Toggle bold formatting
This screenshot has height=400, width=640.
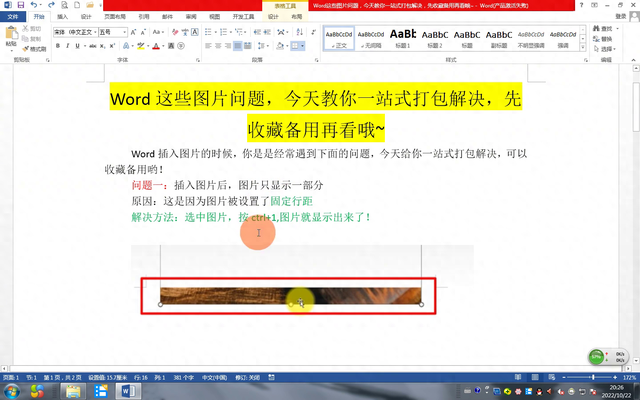pyautogui.click(x=58, y=46)
